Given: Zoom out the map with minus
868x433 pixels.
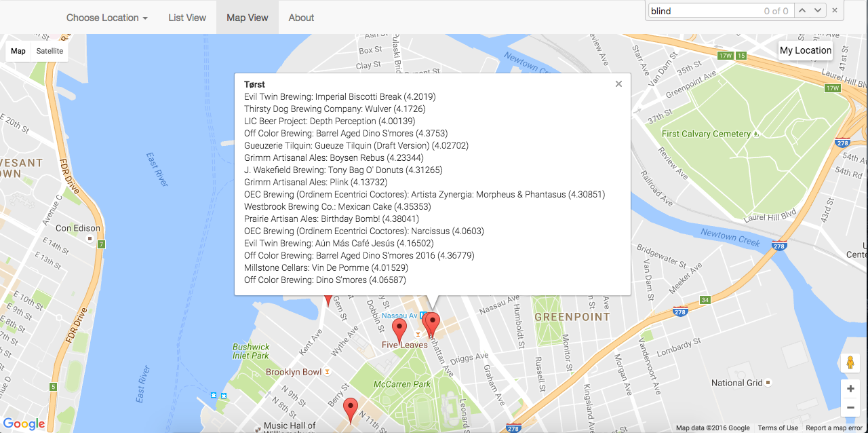Looking at the screenshot, I should [850, 408].
